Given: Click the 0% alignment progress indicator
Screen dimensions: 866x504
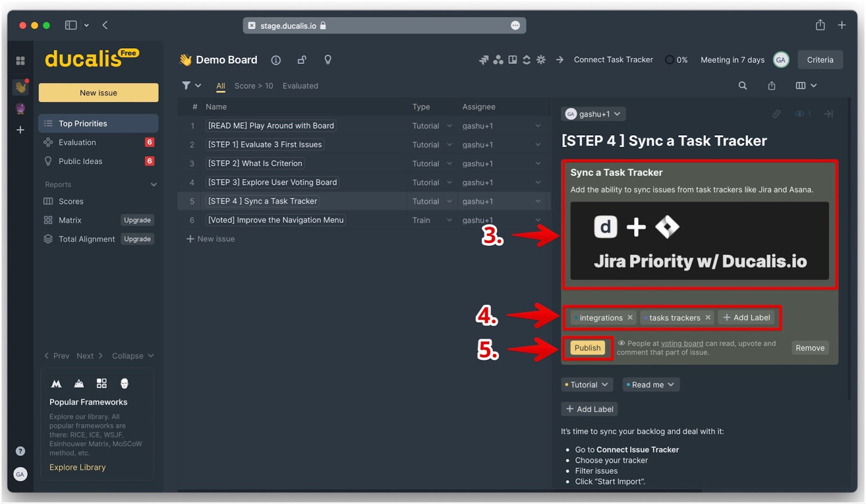Looking at the screenshot, I should [x=677, y=59].
